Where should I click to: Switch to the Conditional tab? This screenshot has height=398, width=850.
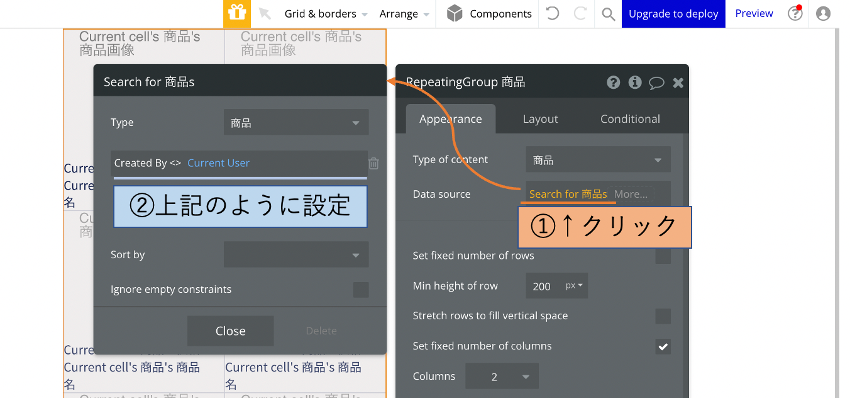coord(630,119)
